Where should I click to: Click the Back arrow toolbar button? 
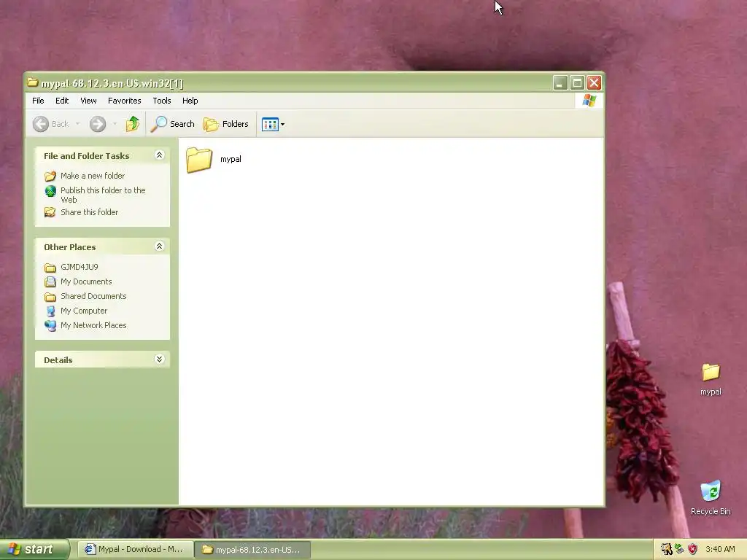click(x=51, y=124)
